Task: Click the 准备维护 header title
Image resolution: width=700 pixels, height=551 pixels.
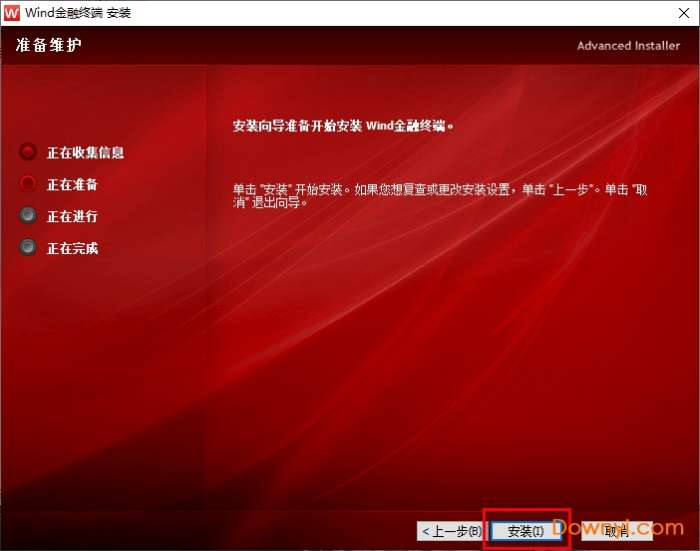Action: click(49, 45)
